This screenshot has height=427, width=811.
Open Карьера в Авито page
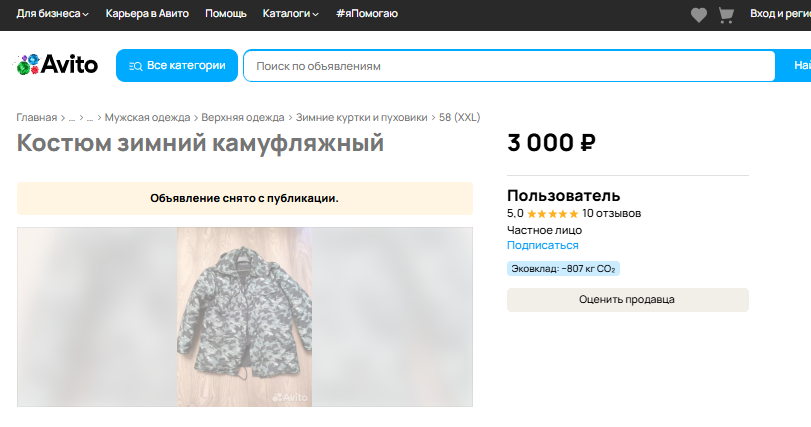(146, 14)
